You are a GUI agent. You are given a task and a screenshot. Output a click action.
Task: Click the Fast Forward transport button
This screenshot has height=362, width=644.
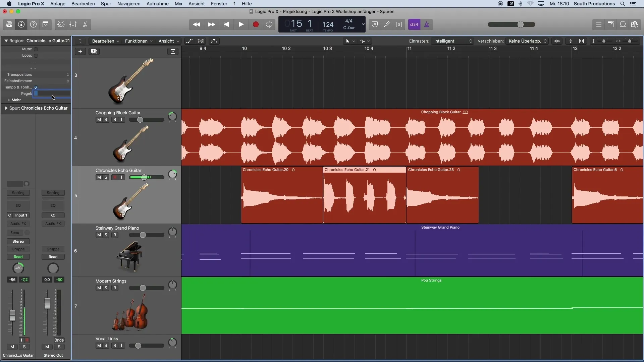(x=212, y=24)
